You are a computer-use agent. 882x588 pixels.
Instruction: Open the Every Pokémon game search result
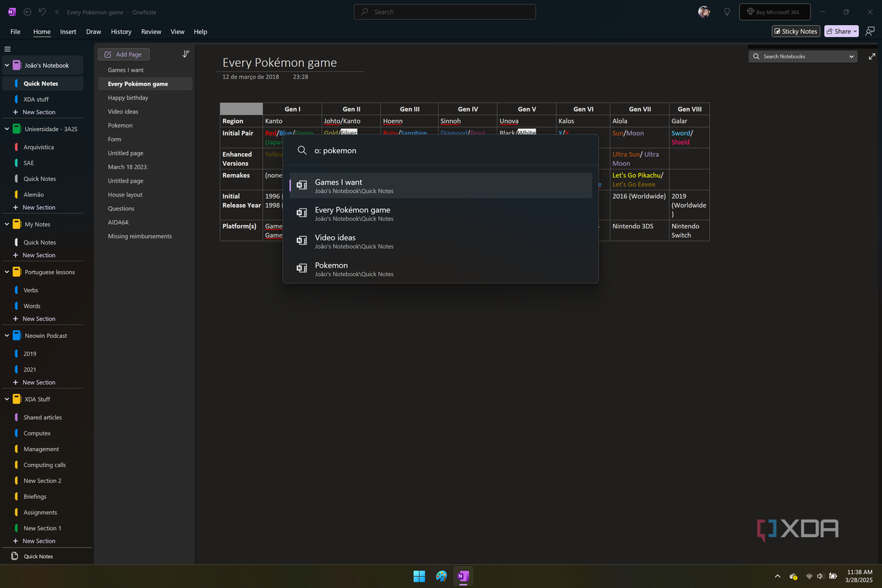point(440,213)
